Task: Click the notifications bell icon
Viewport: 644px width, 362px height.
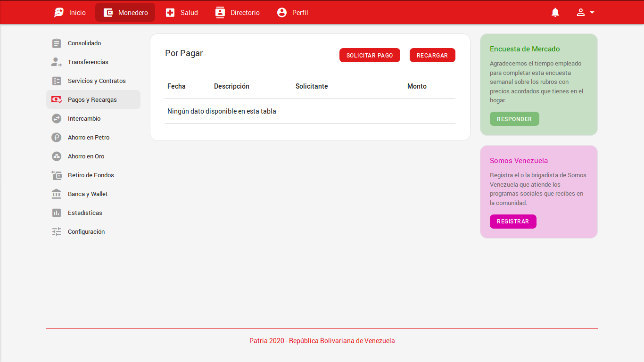Action: pyautogui.click(x=555, y=13)
